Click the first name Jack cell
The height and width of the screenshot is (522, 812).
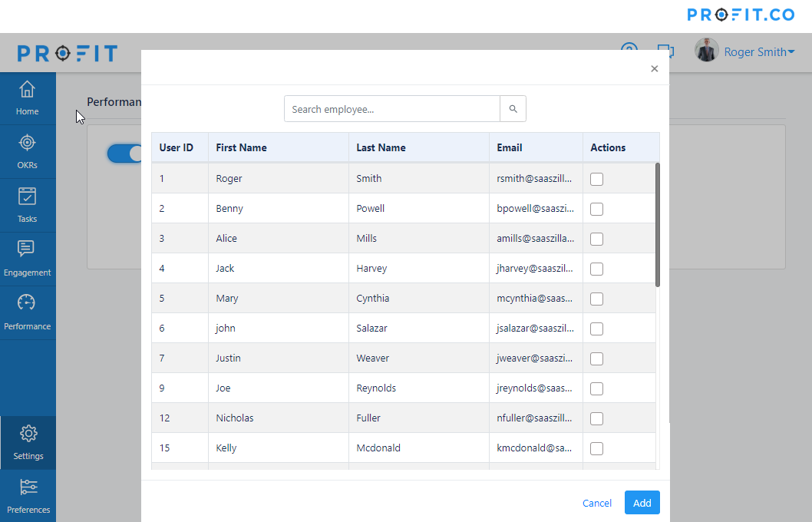pos(279,268)
